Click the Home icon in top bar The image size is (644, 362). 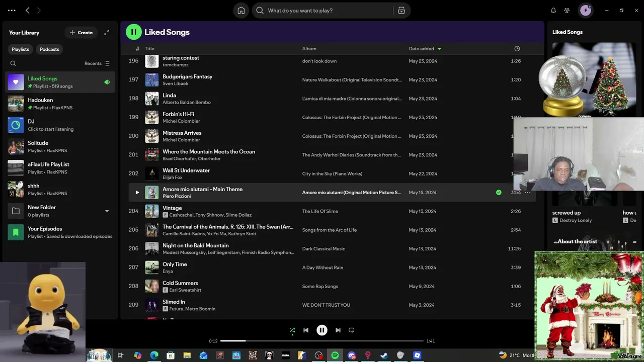coord(241,11)
